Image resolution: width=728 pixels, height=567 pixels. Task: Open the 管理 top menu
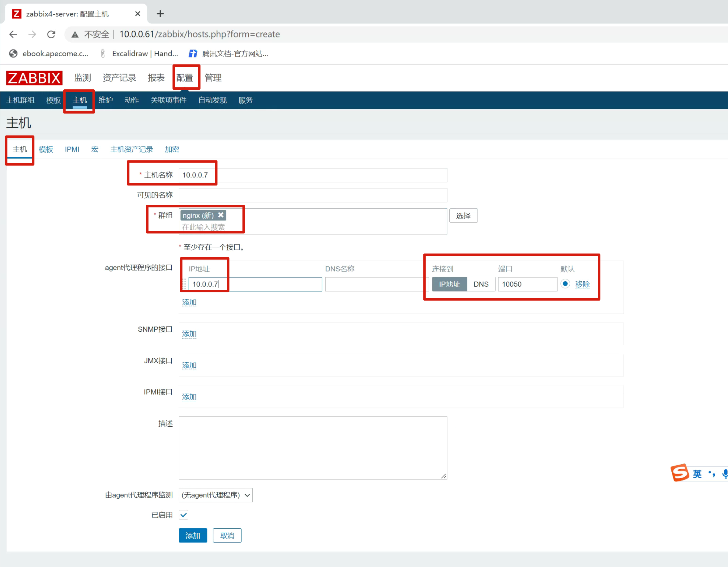click(x=213, y=78)
